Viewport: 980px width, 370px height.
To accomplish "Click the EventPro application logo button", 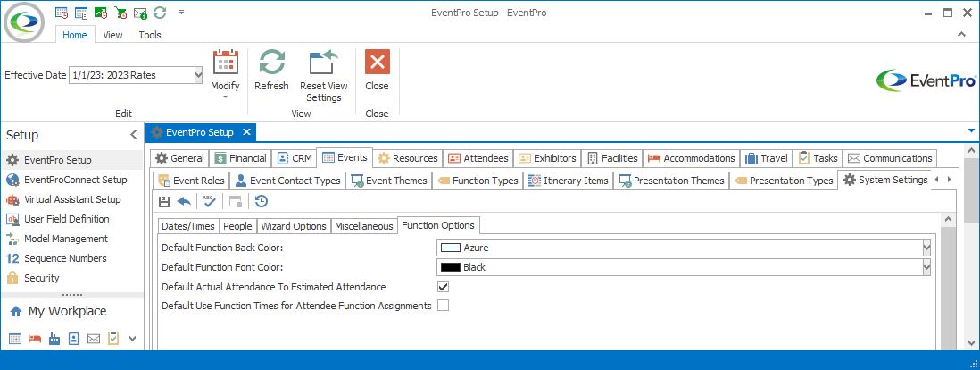I will tap(25, 22).
